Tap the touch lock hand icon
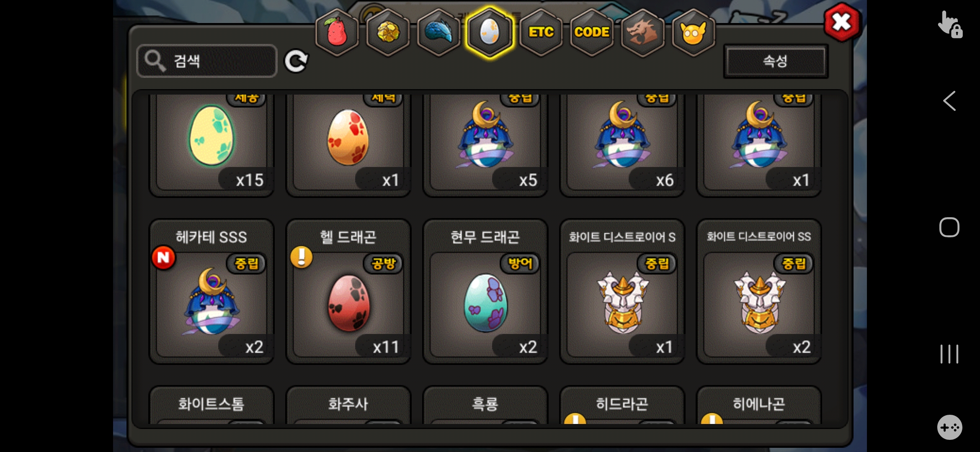 pos(949,25)
